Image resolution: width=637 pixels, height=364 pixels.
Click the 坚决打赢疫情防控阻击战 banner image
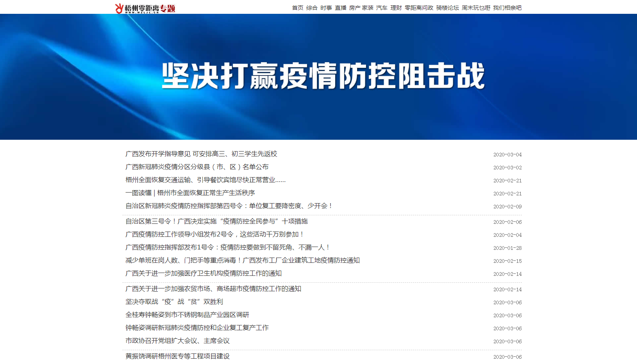pyautogui.click(x=318, y=77)
